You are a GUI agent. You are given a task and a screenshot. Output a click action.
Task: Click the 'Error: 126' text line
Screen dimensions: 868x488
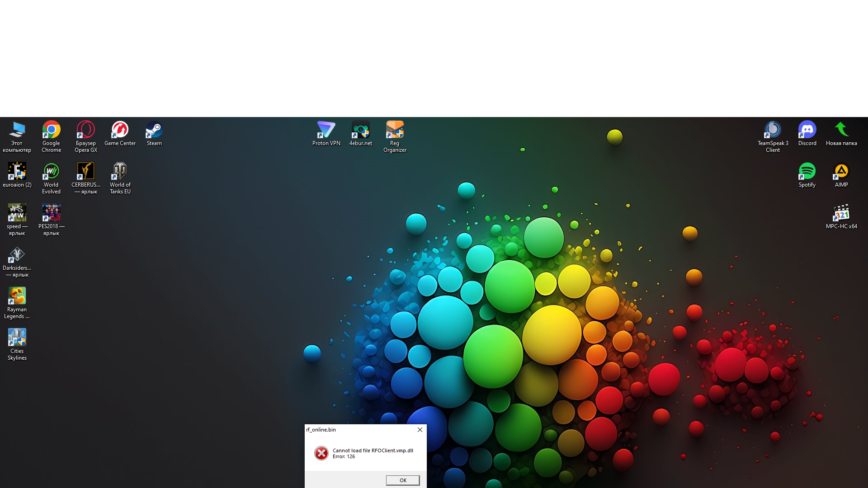(x=344, y=456)
